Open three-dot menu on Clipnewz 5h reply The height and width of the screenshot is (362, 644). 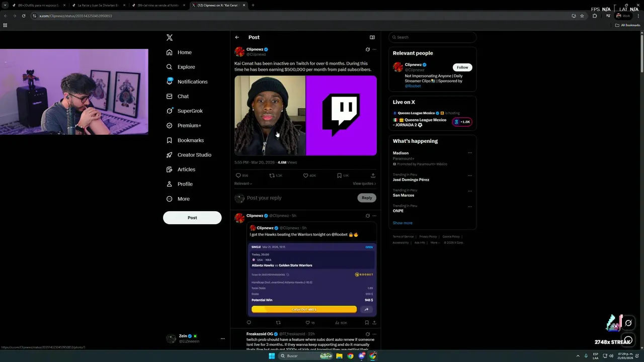click(x=374, y=216)
